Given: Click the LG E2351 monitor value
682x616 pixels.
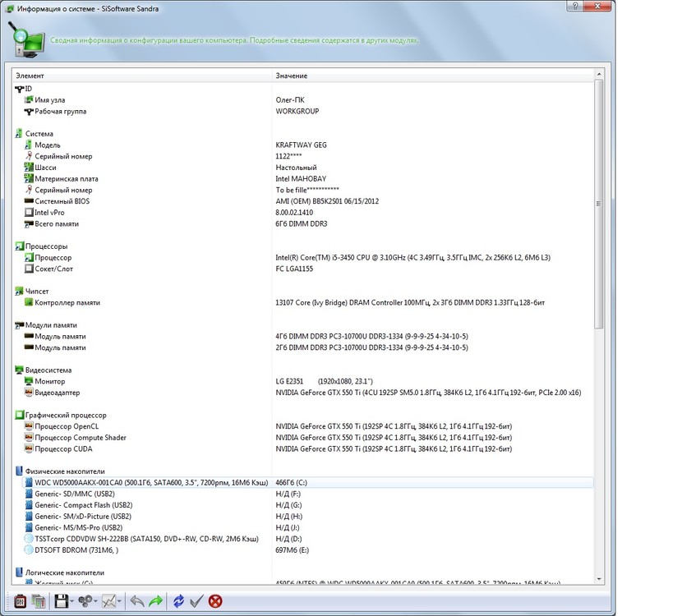Looking at the screenshot, I should click(324, 381).
